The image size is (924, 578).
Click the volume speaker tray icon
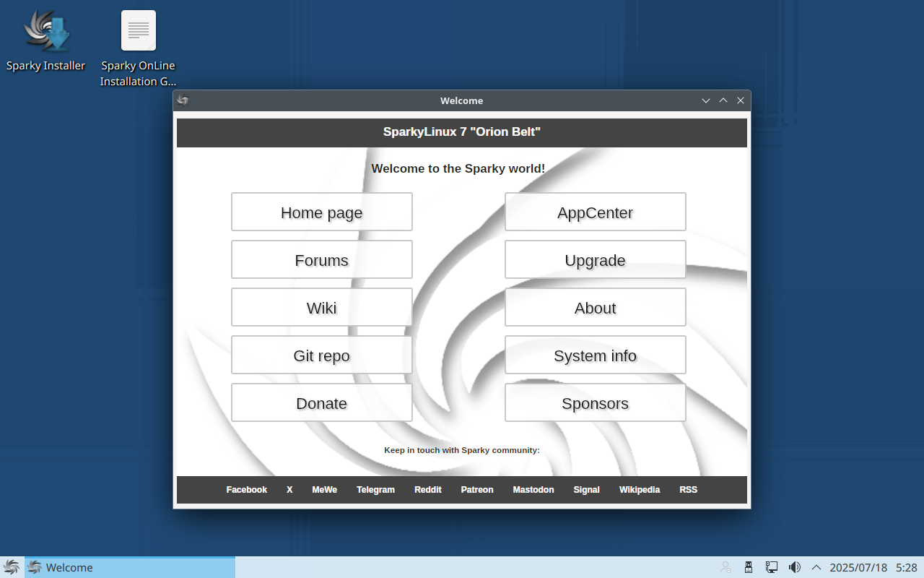pyautogui.click(x=795, y=567)
